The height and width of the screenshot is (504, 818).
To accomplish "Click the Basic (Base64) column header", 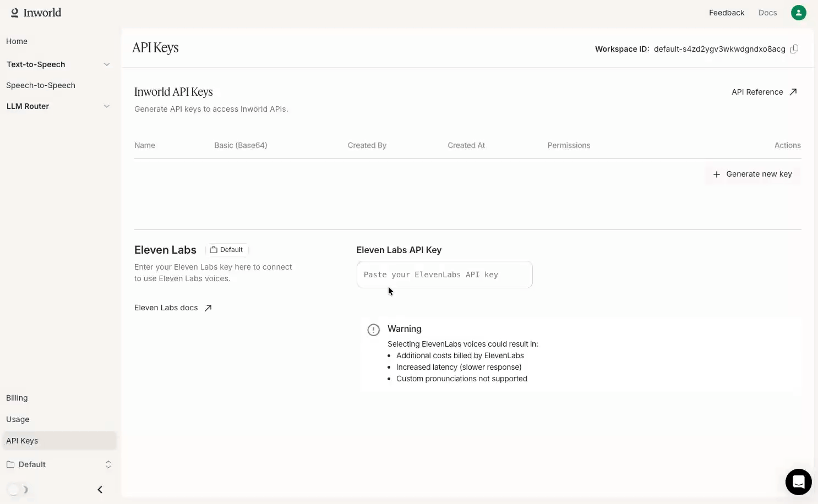I will coord(241,145).
